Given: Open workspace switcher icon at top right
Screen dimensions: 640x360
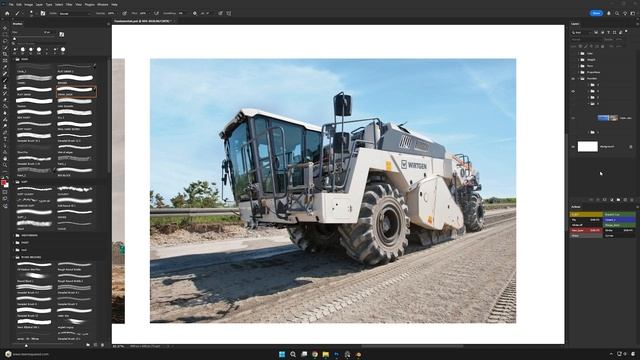Looking at the screenshot, I should tap(633, 13).
